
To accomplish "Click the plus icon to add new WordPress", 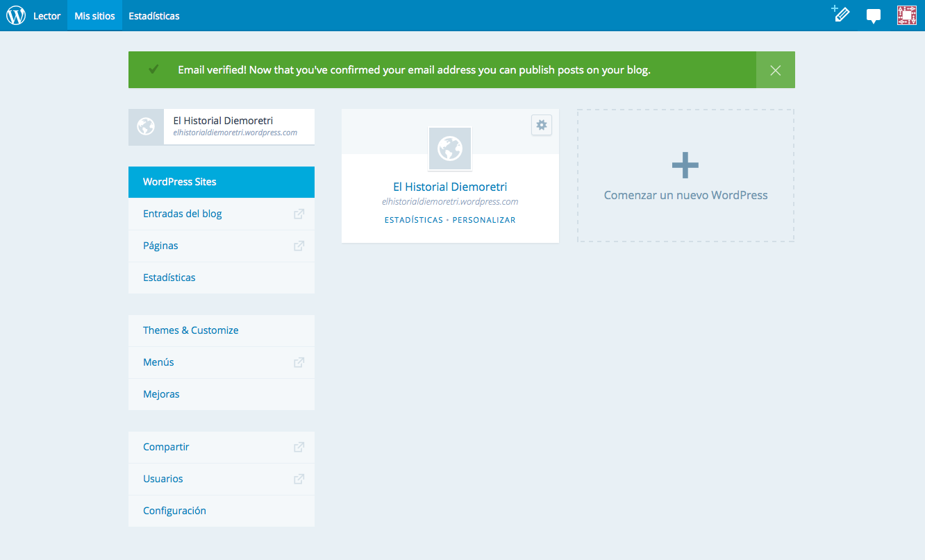I will click(685, 165).
